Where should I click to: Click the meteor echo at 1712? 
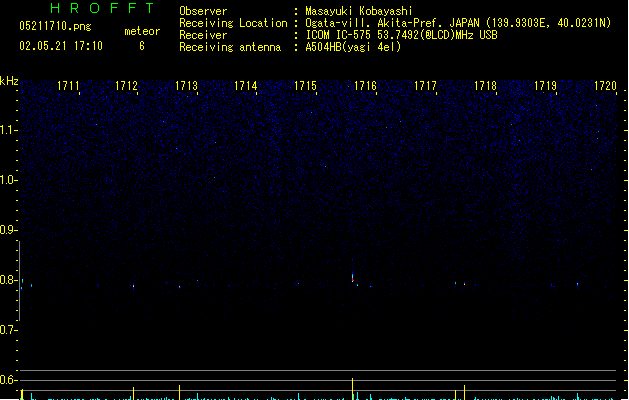[x=134, y=286]
